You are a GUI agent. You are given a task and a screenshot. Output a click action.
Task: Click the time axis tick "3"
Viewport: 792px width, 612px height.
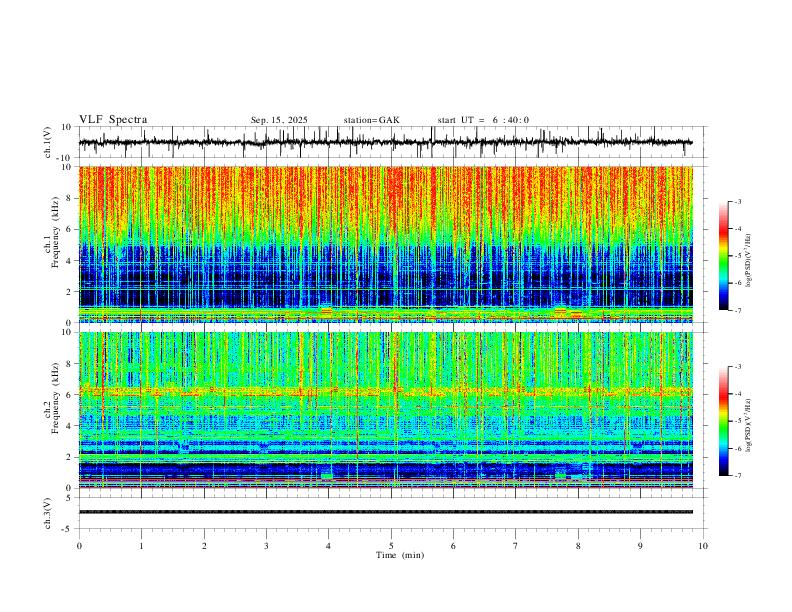(266, 546)
